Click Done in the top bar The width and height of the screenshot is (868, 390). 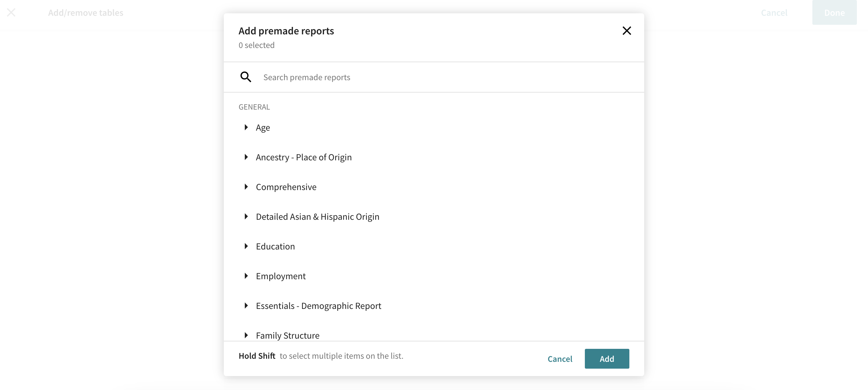tap(834, 12)
